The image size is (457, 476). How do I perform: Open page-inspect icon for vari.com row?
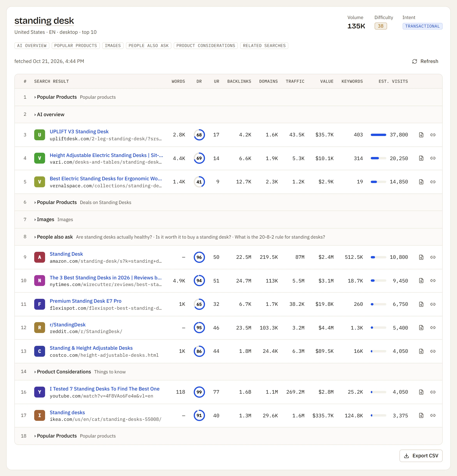[421, 158]
